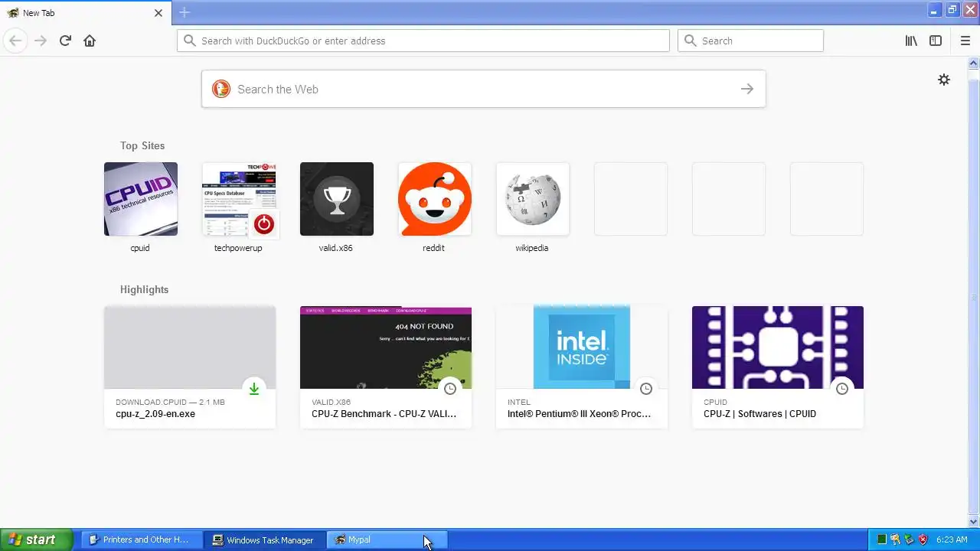Reload the current page
The width and height of the screenshot is (980, 551).
(x=65, y=41)
